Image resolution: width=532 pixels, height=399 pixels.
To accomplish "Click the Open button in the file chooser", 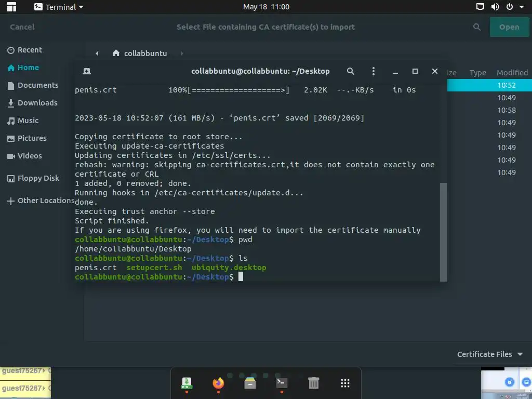I will pos(509,27).
